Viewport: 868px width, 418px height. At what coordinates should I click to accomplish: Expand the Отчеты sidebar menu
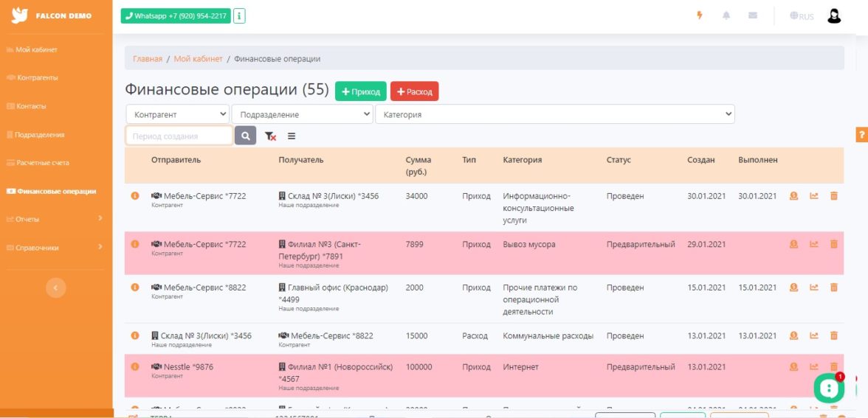[x=56, y=219]
